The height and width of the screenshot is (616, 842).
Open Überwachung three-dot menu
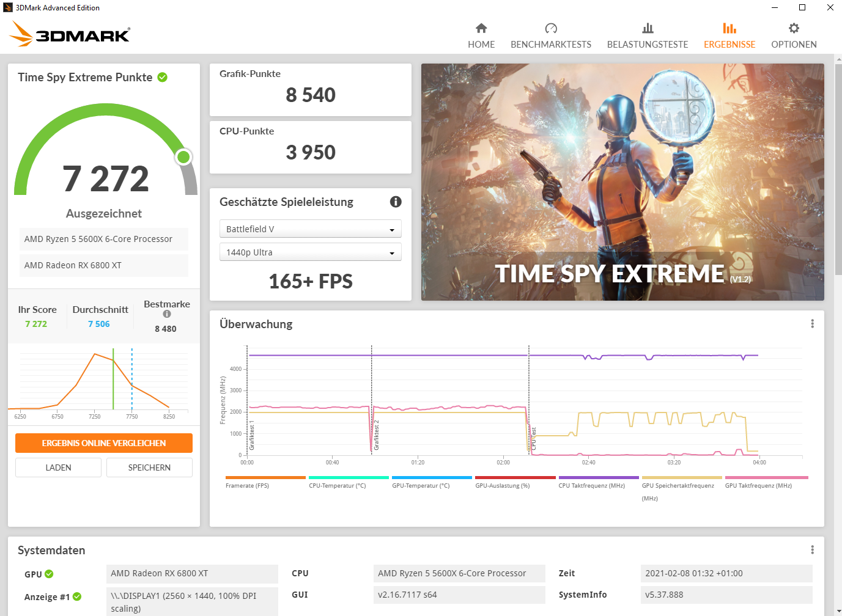(x=812, y=323)
